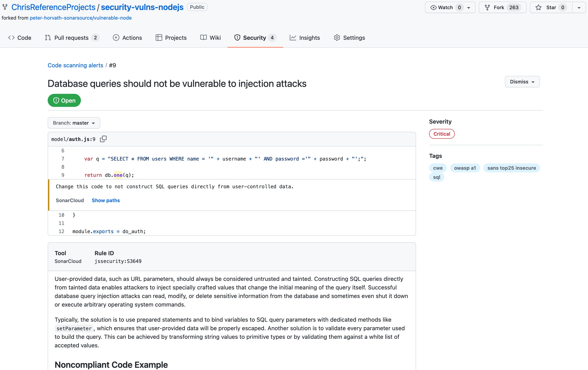The width and height of the screenshot is (588, 370).
Task: Switch to the Pull requests tab
Action: pos(71,37)
